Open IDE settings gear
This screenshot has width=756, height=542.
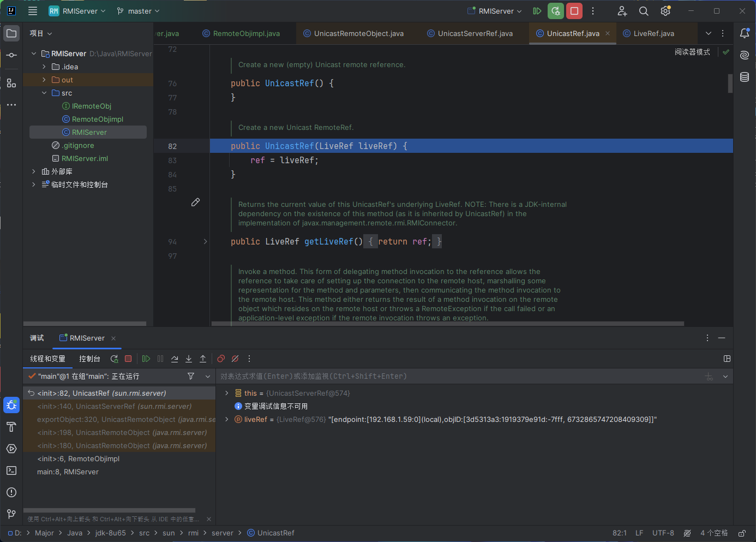665,11
